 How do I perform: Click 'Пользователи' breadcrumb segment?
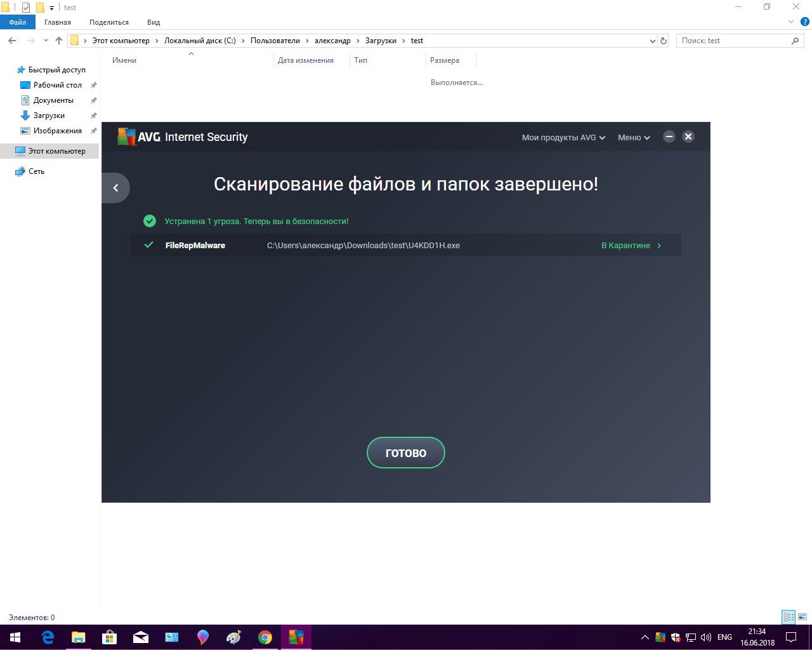point(275,41)
